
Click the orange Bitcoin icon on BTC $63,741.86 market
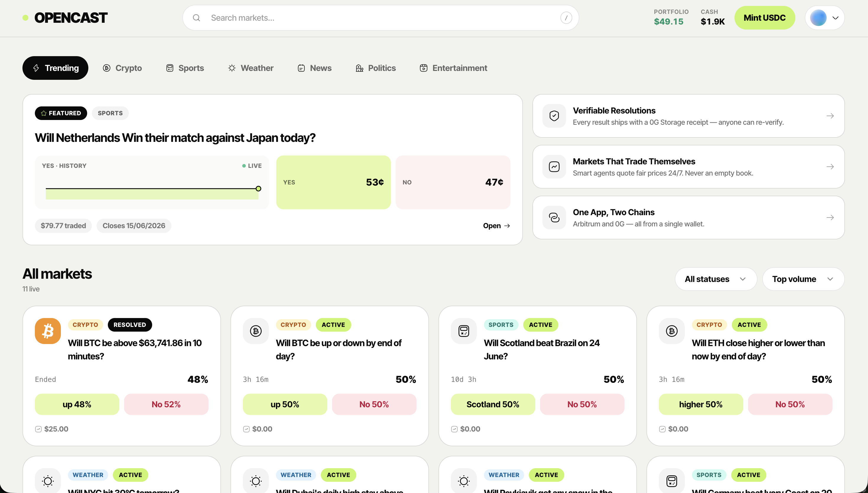click(48, 331)
